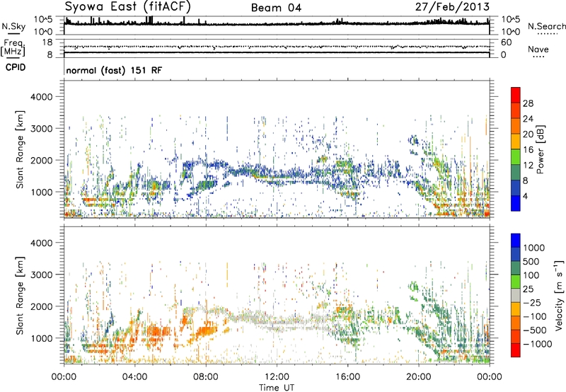Select the 'Beam 04' label
566x392 pixels.
pos(276,8)
